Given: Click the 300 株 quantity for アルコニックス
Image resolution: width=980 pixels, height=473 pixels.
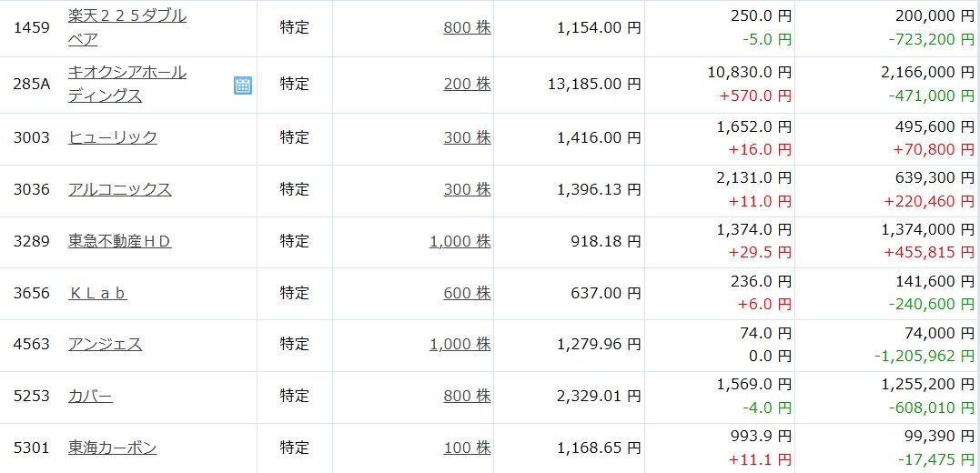Looking at the screenshot, I should [x=467, y=189].
